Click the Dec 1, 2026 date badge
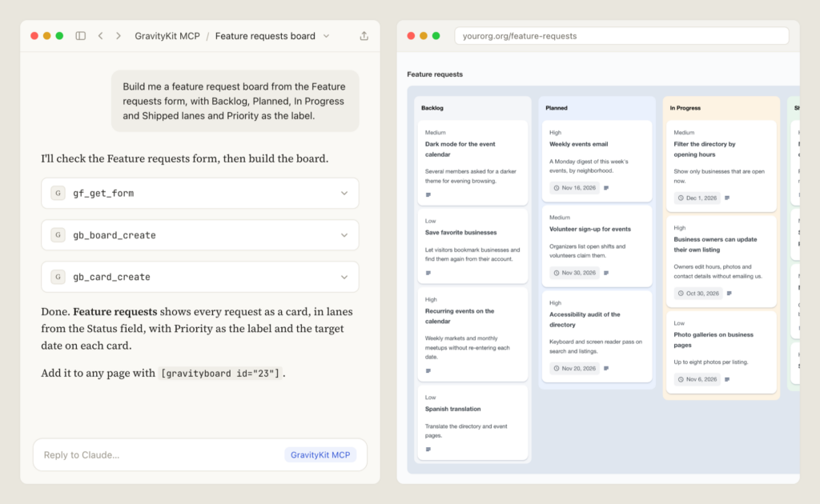 click(x=697, y=198)
